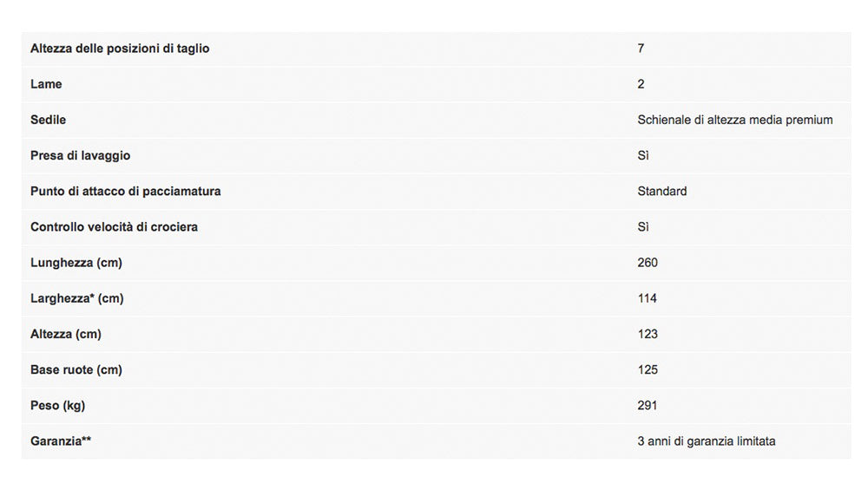Viewport: 868px width, 496px height.
Task: Click the 'Standard' value text
Action: point(661,191)
